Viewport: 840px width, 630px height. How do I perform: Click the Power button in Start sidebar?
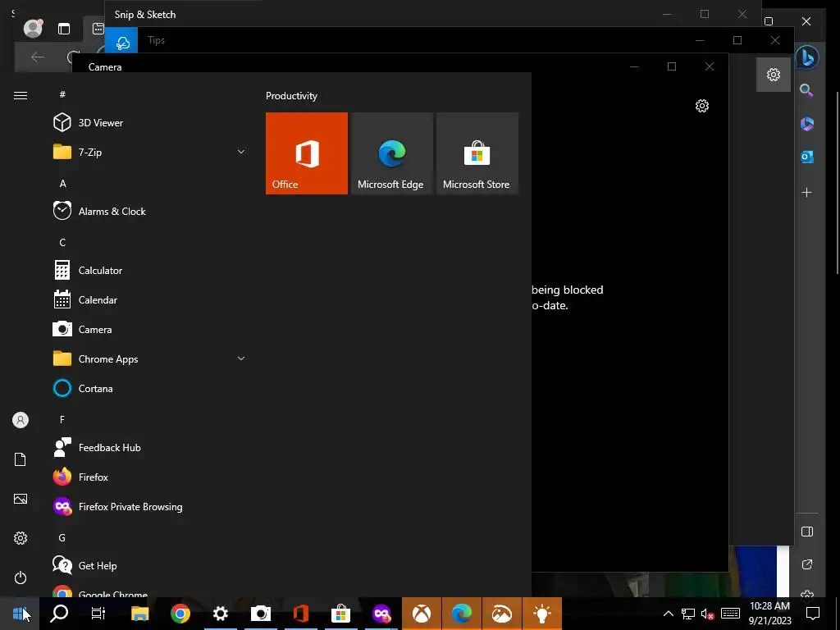pyautogui.click(x=21, y=577)
